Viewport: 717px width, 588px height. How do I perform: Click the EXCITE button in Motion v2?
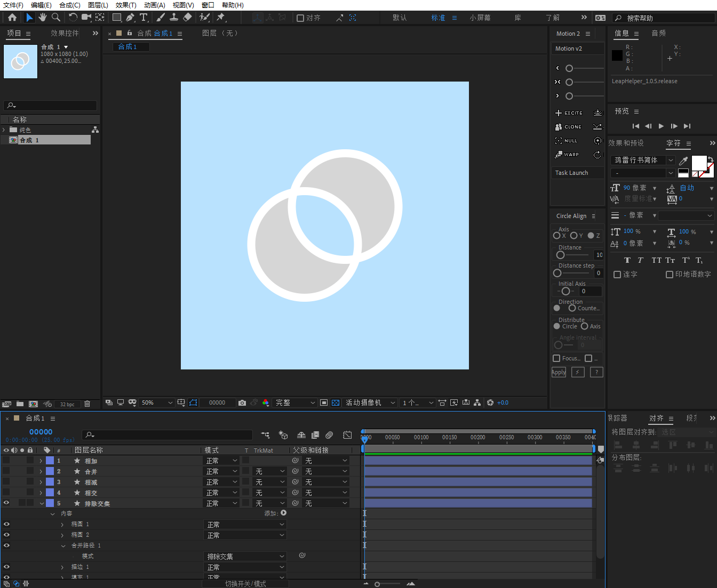click(569, 113)
